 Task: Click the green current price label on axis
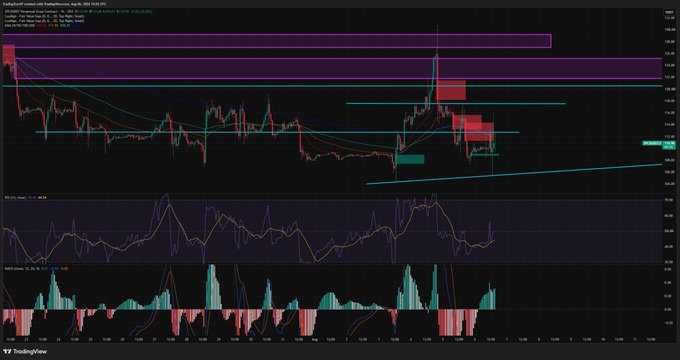pyautogui.click(x=668, y=145)
